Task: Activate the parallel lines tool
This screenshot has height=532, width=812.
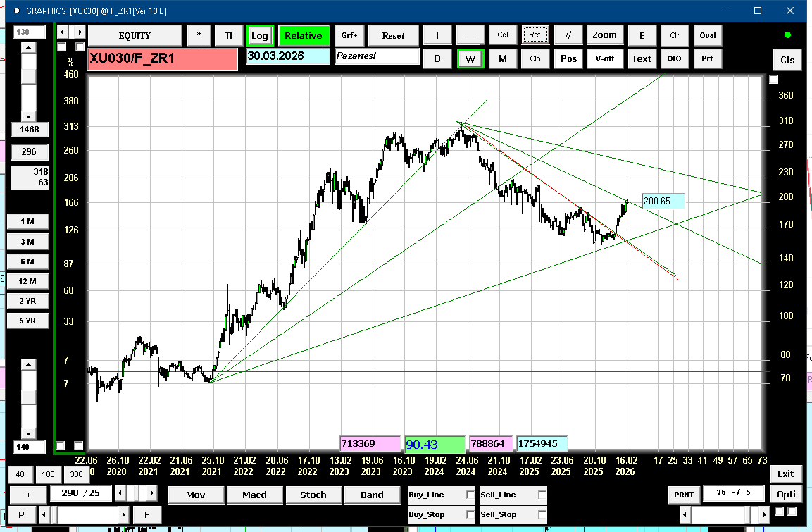Action: (x=568, y=35)
